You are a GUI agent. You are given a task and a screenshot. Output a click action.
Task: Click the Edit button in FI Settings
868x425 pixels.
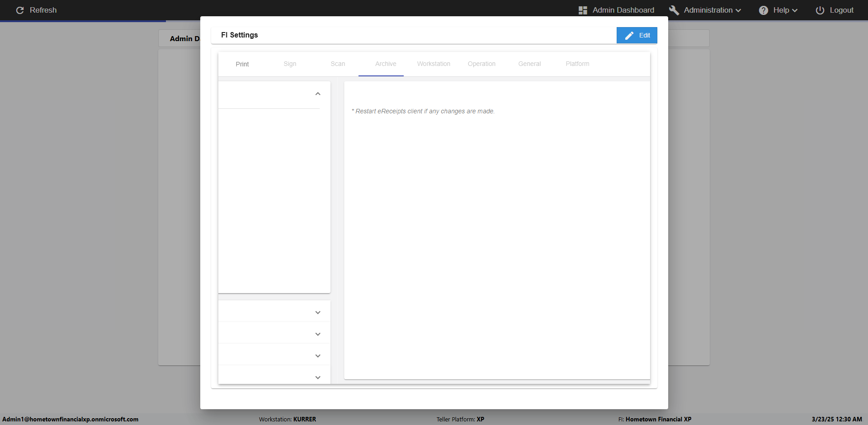637,35
